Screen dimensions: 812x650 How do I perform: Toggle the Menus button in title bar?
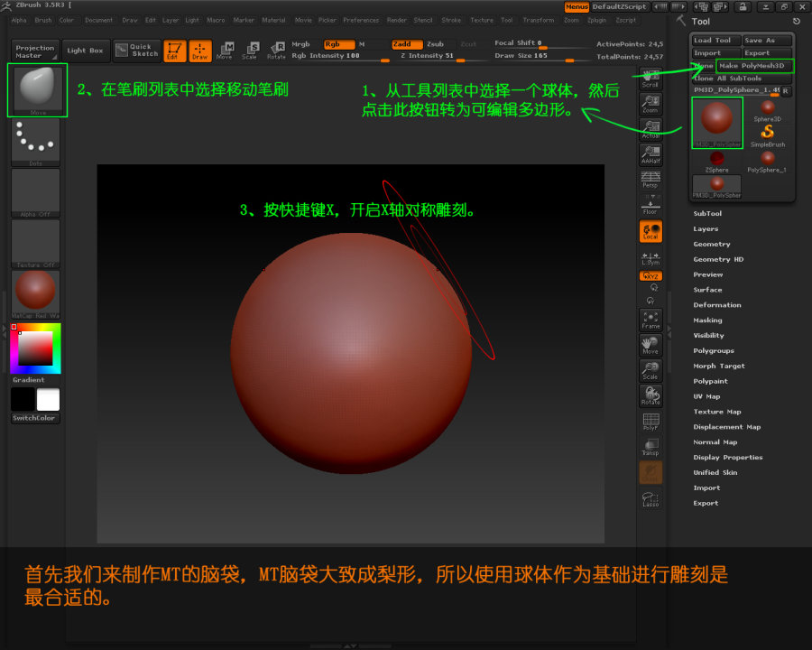tap(577, 6)
